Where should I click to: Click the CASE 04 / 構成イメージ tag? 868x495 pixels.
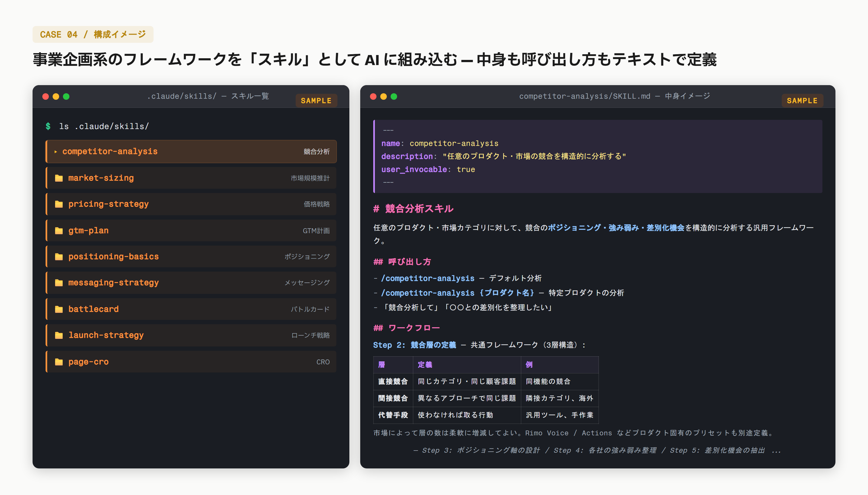[x=93, y=34]
